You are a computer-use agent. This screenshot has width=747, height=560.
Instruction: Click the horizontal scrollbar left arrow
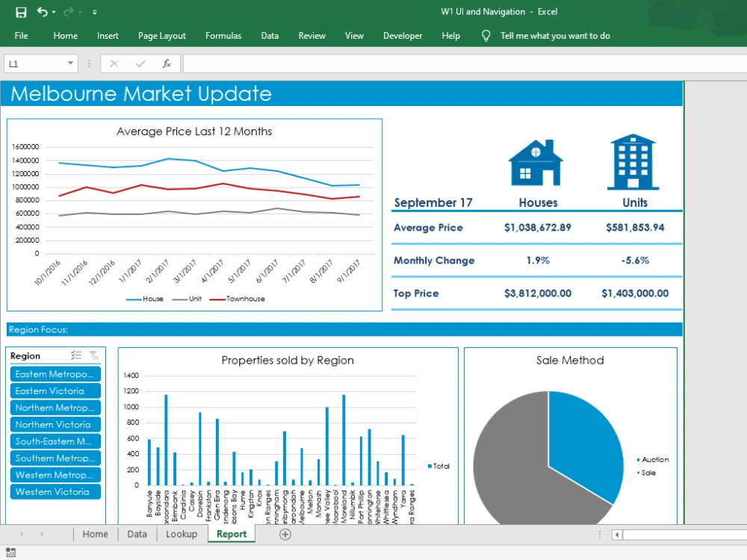(x=617, y=535)
